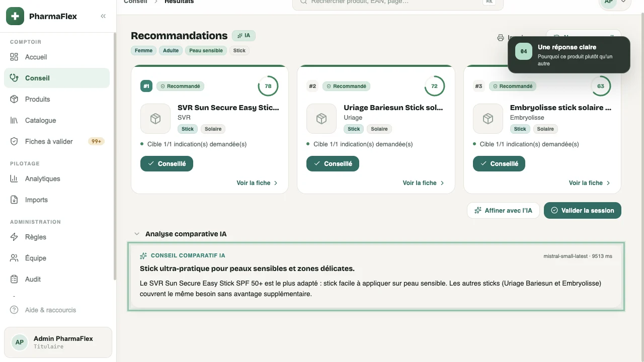Click the Adulte filter tag
Viewport: 644px width, 362px height.
coord(171,50)
